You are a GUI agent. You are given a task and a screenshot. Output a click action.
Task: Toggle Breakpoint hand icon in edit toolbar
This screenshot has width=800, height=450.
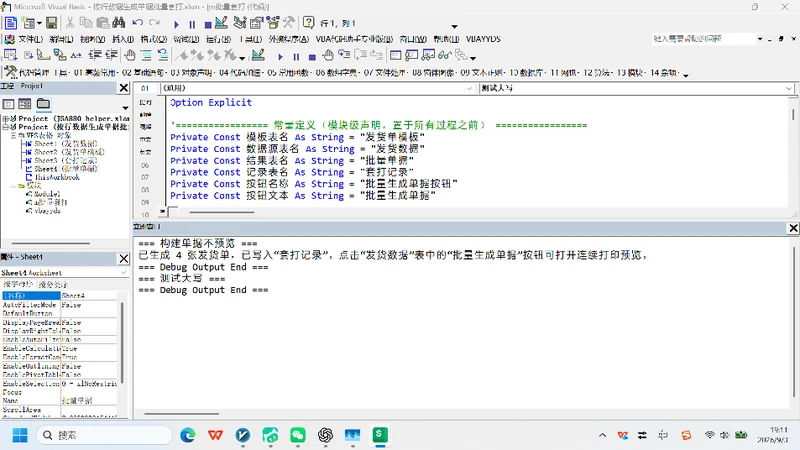click(130, 55)
